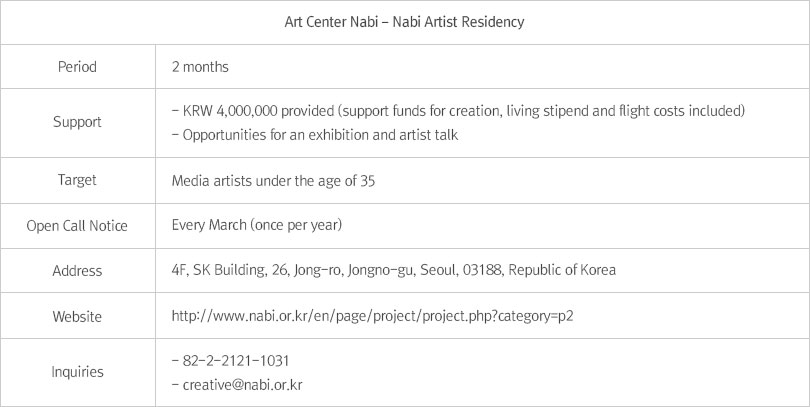Select the Address row label

(x=77, y=271)
